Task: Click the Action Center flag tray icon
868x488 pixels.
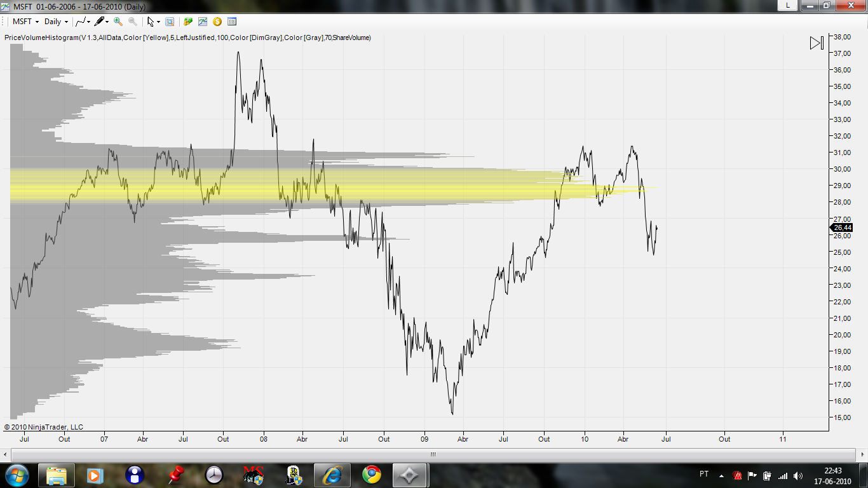Action: [752, 475]
